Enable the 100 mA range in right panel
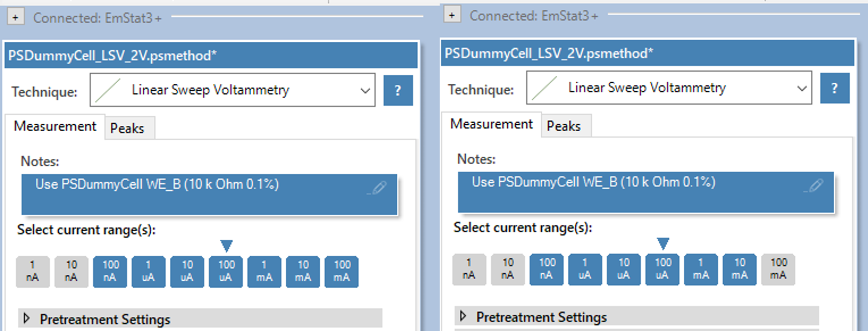 coord(778,269)
